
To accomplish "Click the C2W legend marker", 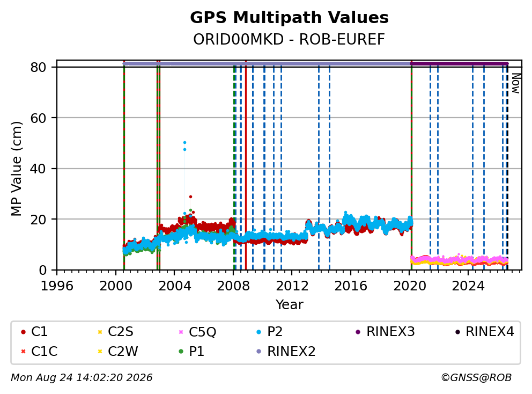I will point(100,351).
